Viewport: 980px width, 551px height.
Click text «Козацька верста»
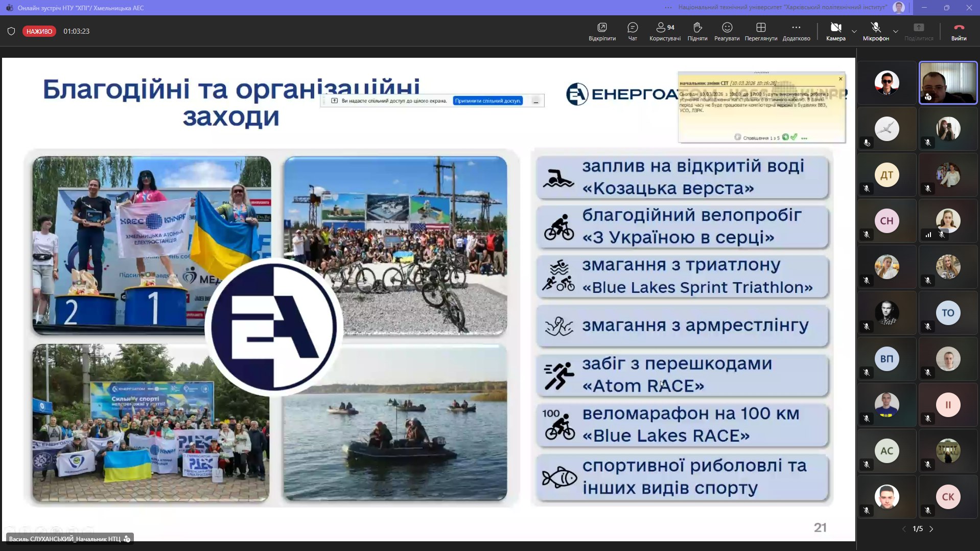[668, 188]
